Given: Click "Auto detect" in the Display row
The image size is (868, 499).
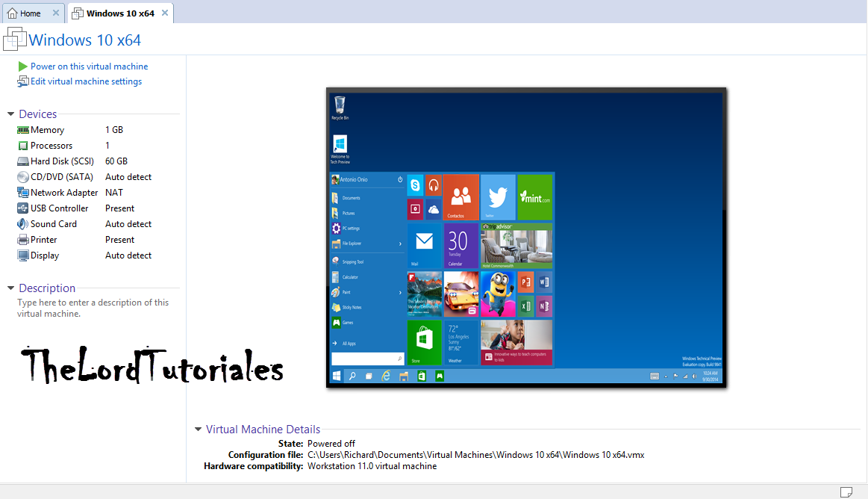Looking at the screenshot, I should click(x=128, y=255).
